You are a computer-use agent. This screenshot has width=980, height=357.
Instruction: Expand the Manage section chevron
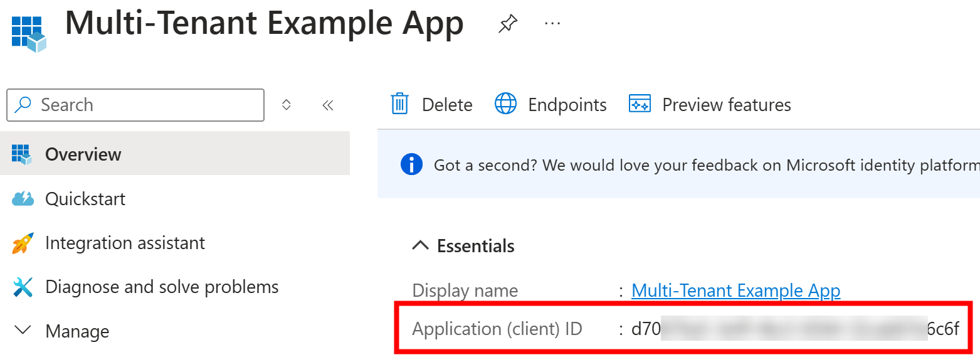pos(23,330)
